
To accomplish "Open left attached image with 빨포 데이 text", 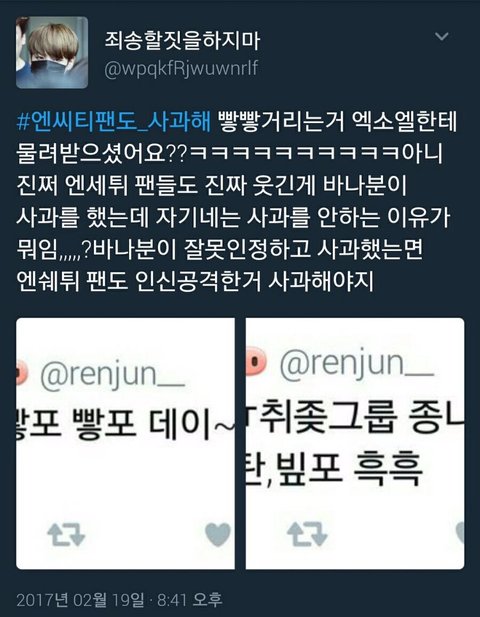I will 126,443.
